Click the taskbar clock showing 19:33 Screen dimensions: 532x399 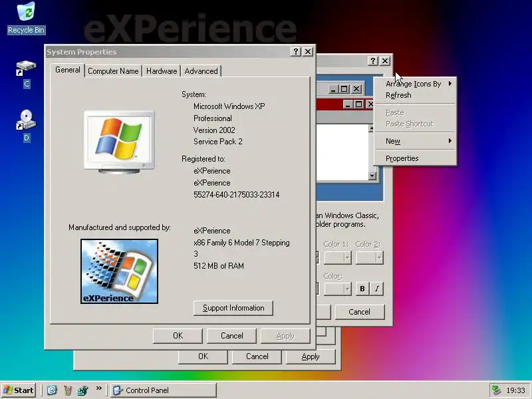click(515, 390)
